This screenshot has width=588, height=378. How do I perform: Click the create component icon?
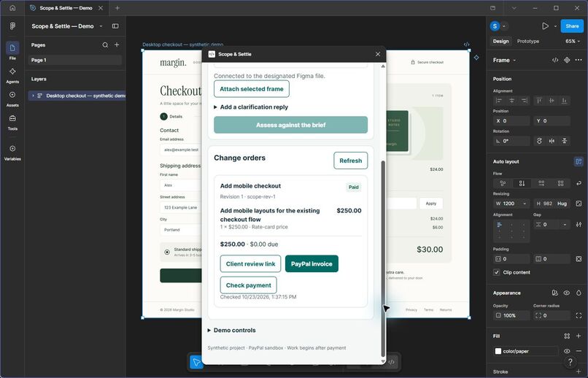pyautogui.click(x=567, y=60)
